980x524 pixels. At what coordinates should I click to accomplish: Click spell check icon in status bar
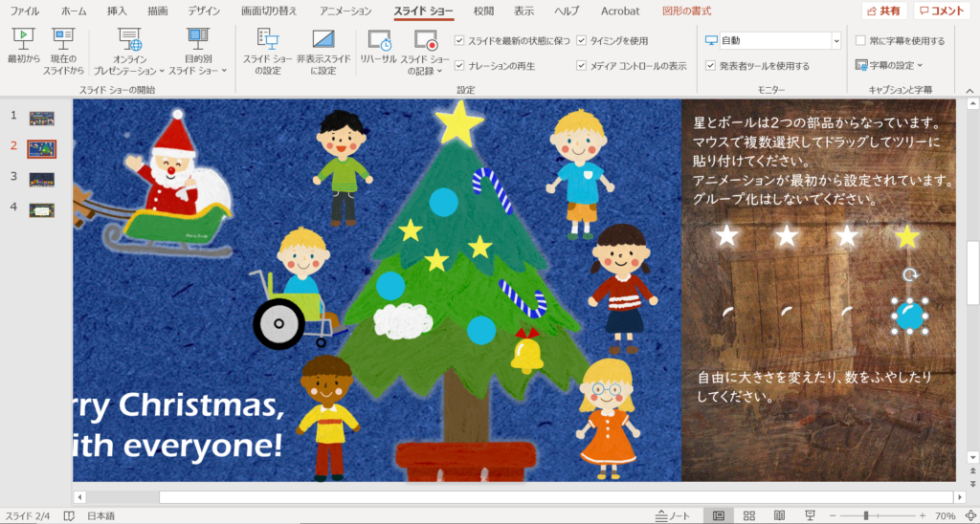pos(69,516)
